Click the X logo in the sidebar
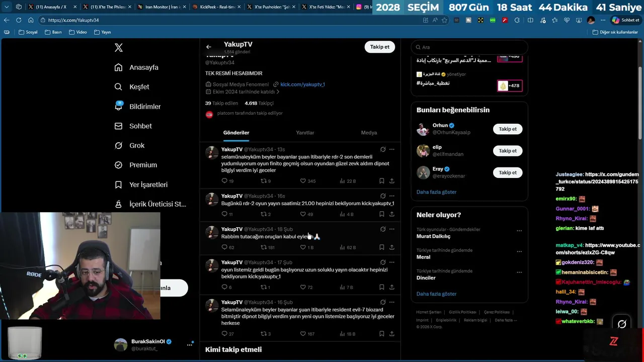Viewport: 644px width, 362px height. [119, 48]
